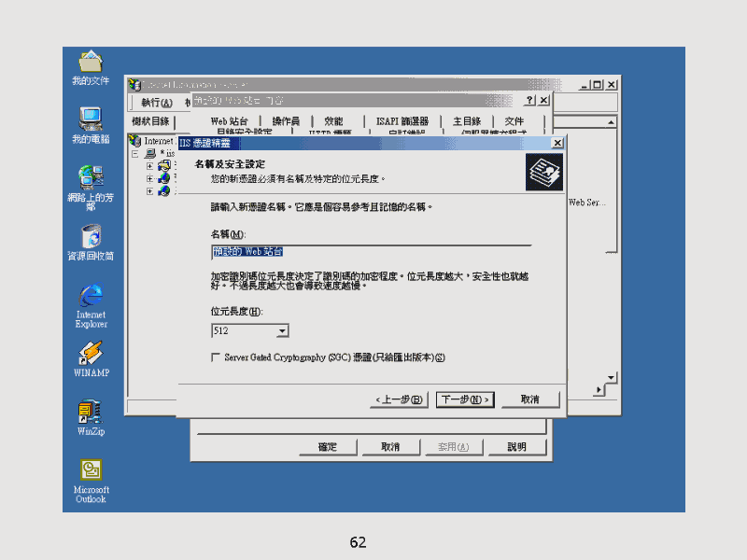Viewport: 747px width, 560px height.
Task: Expand the first site node under *iis
Action: tap(149, 166)
